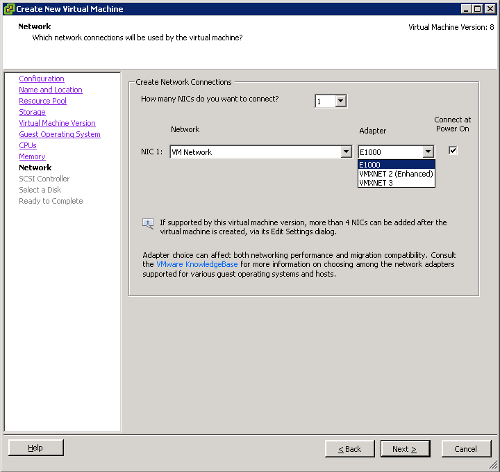The width and height of the screenshot is (500, 472).
Task: Cancel the virtual machine wizard
Action: pyautogui.click(x=466, y=449)
